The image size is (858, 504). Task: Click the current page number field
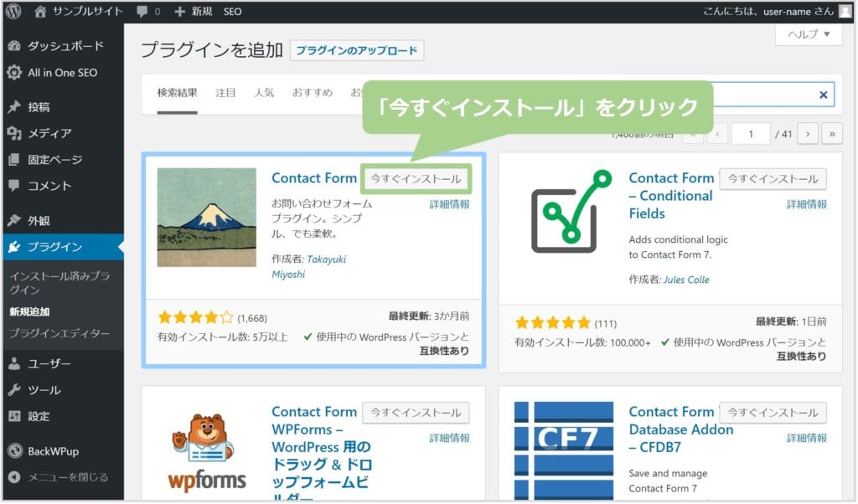(x=751, y=134)
